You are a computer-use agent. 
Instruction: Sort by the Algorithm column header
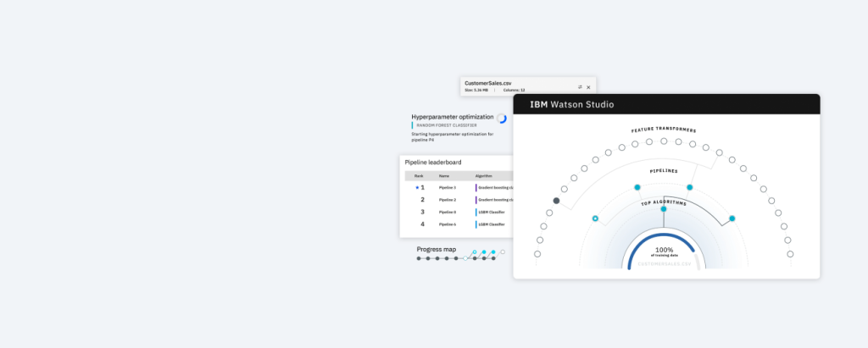pos(484,176)
